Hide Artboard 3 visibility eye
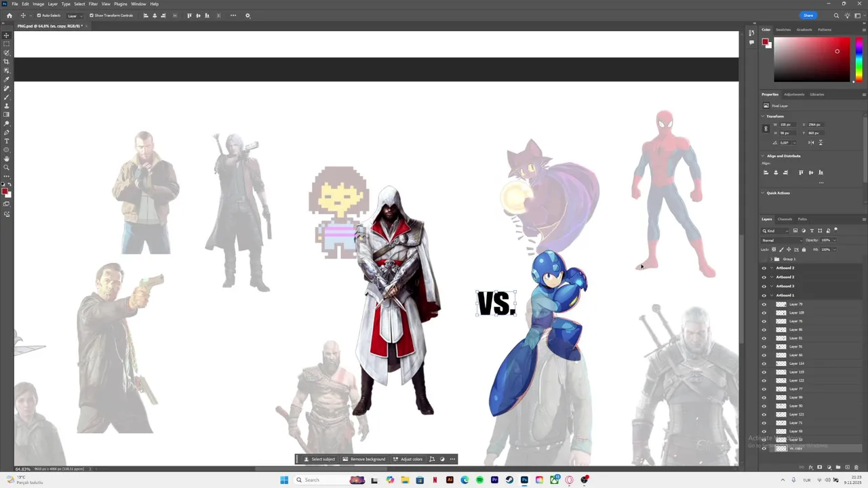Screen dimensions: 868x488 click(764, 286)
